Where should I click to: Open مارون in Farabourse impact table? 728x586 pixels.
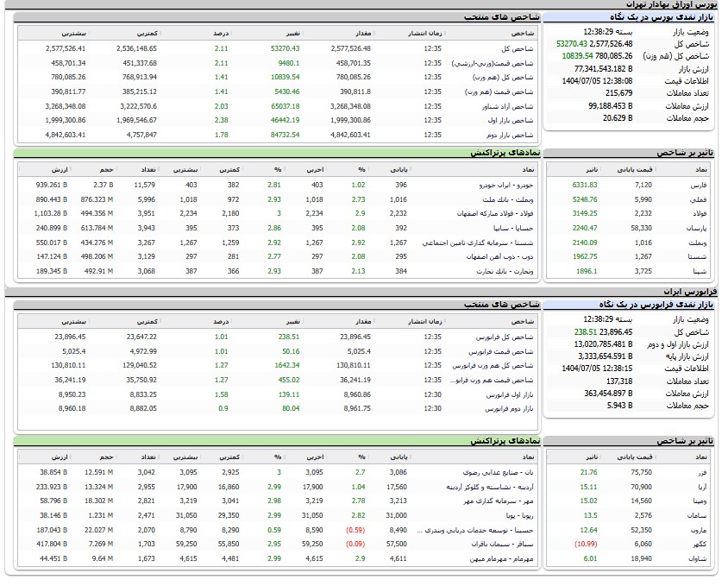pos(699,530)
